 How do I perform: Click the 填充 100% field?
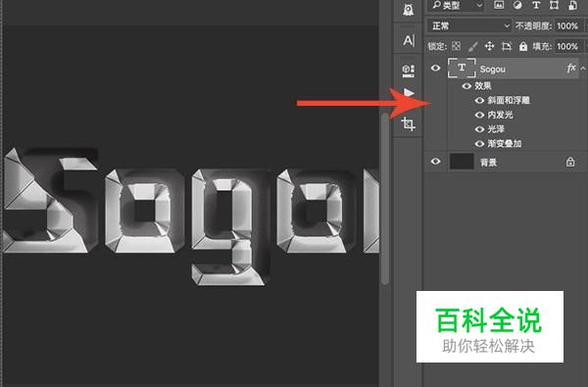tap(567, 46)
